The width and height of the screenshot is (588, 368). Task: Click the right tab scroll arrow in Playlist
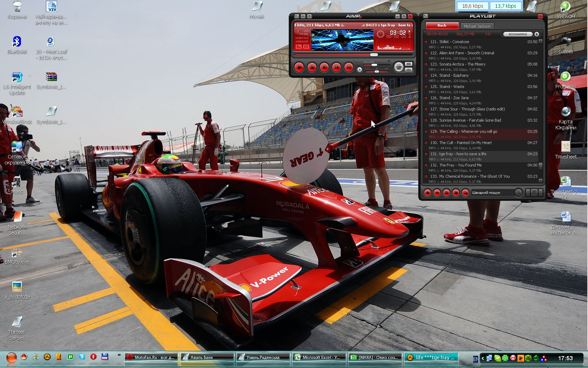tap(539, 25)
